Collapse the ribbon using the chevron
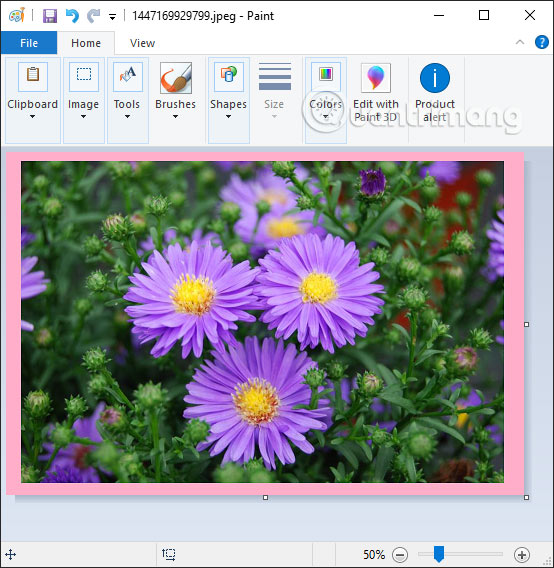 click(520, 42)
